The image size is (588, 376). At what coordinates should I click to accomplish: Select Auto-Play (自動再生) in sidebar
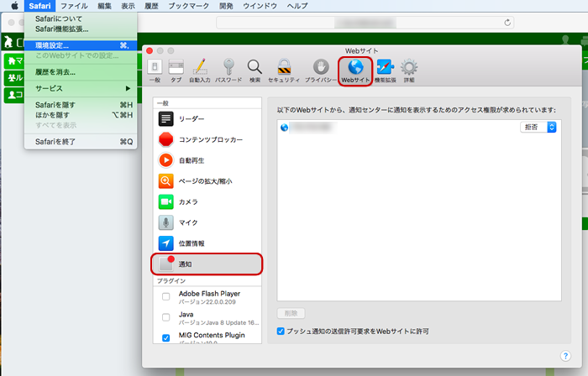[207, 160]
